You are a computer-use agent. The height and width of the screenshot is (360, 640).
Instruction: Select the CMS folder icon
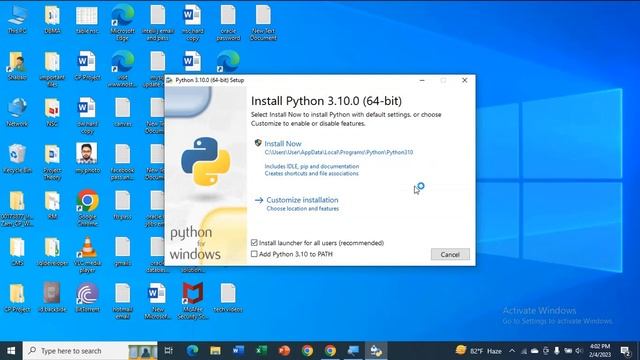tap(17, 251)
